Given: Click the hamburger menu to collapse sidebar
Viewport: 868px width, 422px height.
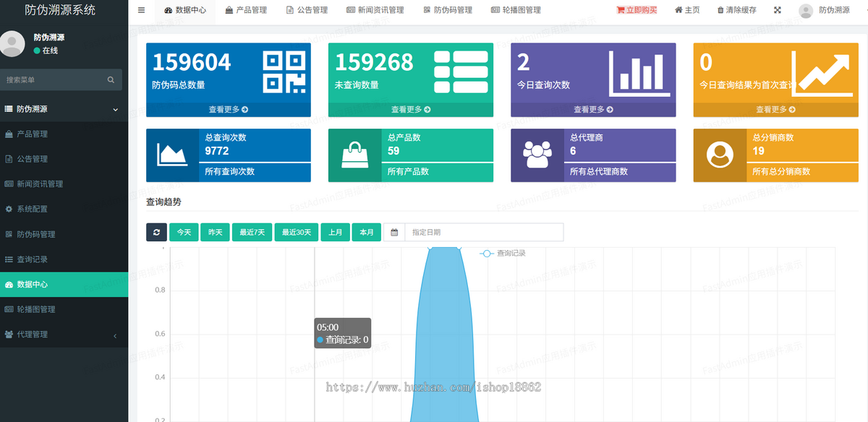Looking at the screenshot, I should click(x=141, y=10).
